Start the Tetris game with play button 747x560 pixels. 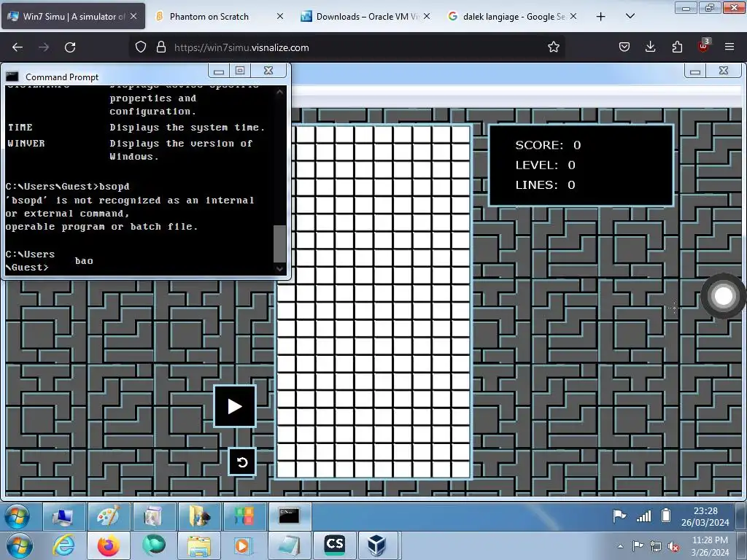click(x=234, y=406)
